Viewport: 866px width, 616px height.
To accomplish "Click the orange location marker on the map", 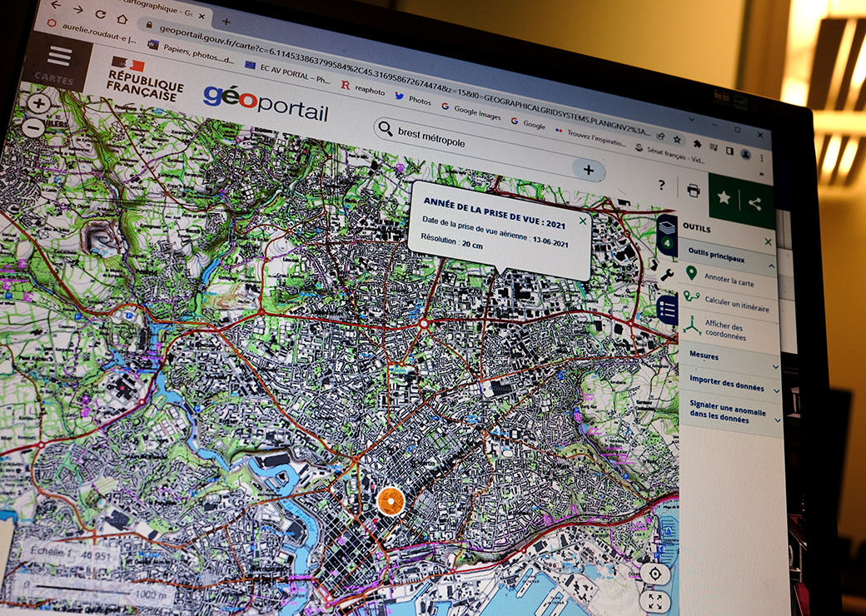I will pyautogui.click(x=391, y=501).
